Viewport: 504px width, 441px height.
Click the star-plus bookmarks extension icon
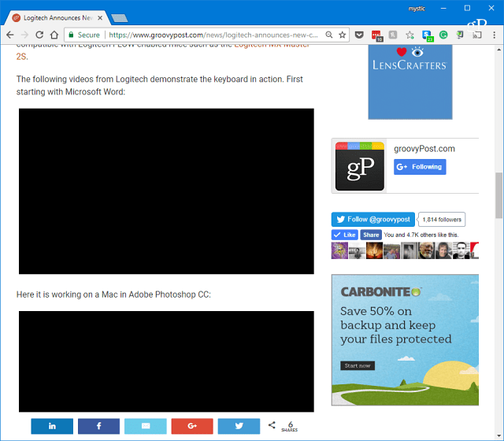point(409,35)
